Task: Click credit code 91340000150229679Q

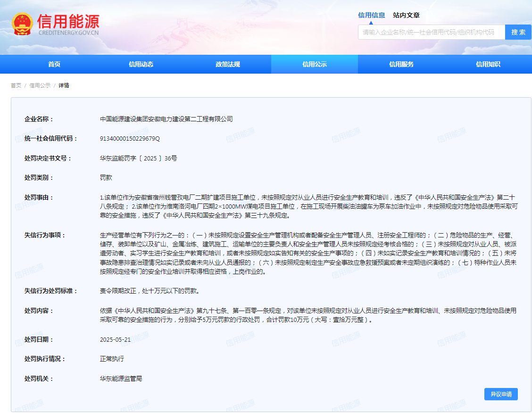Action: tap(130, 139)
